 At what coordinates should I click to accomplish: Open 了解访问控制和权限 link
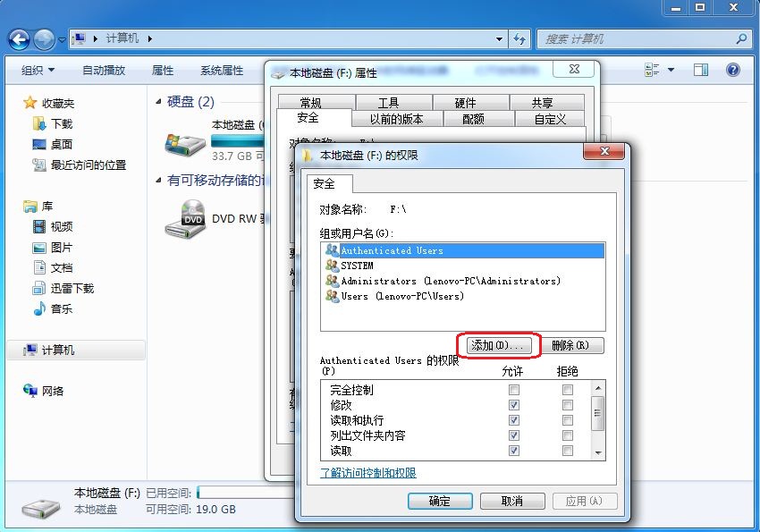coord(367,473)
